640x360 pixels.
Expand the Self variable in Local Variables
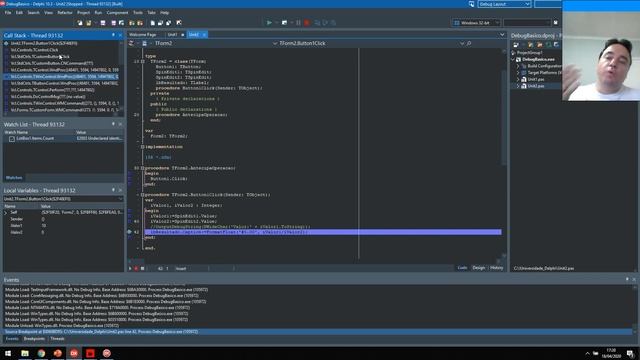(6, 213)
